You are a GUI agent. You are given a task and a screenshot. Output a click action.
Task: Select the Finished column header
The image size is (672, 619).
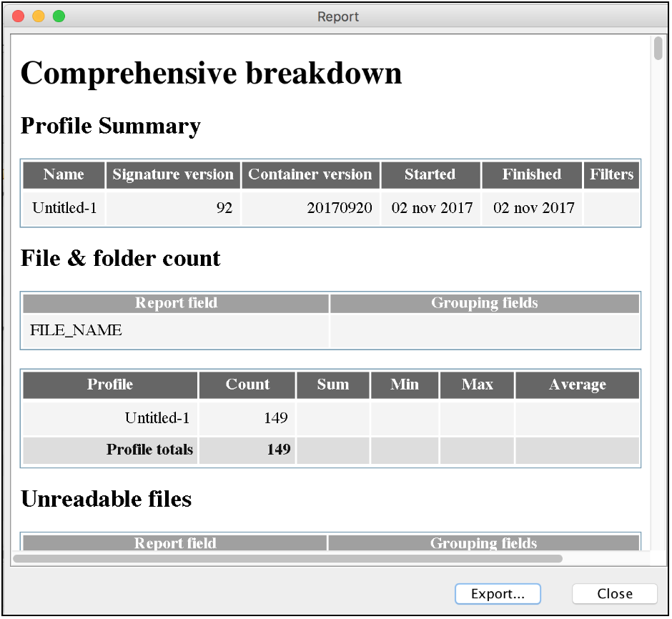pyautogui.click(x=531, y=174)
